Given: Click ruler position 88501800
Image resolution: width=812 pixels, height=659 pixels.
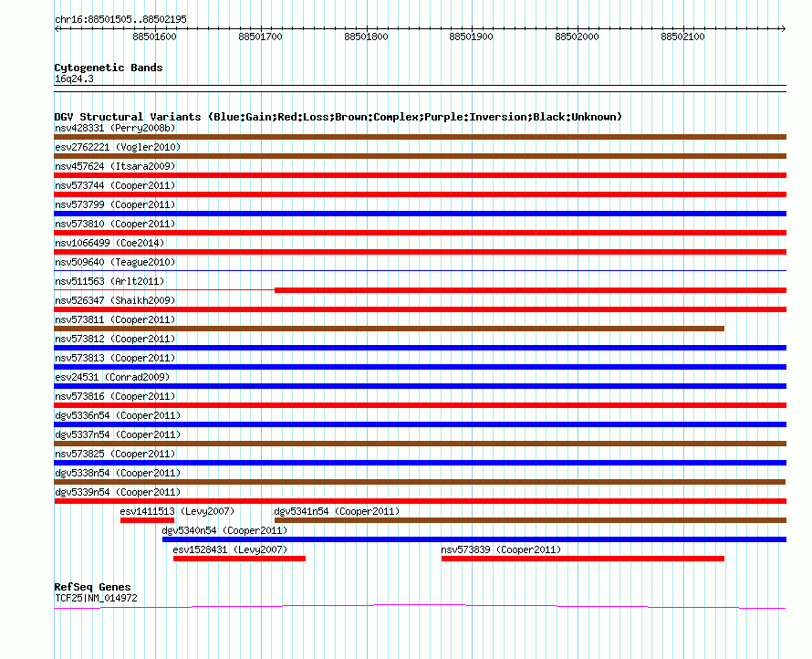Looking at the screenshot, I should point(366,37).
